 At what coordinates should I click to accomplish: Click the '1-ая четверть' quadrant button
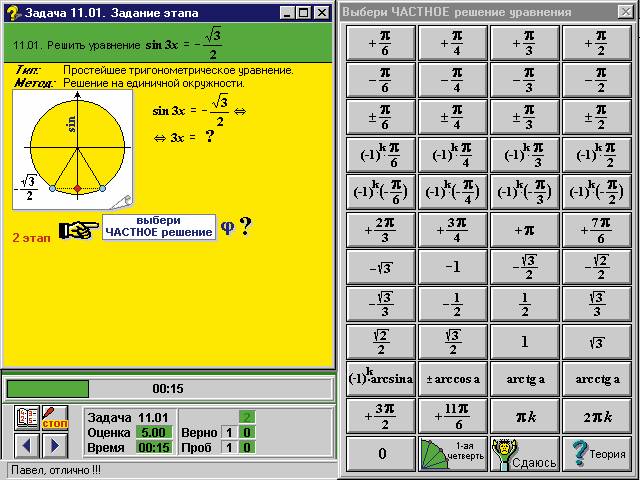click(452, 453)
